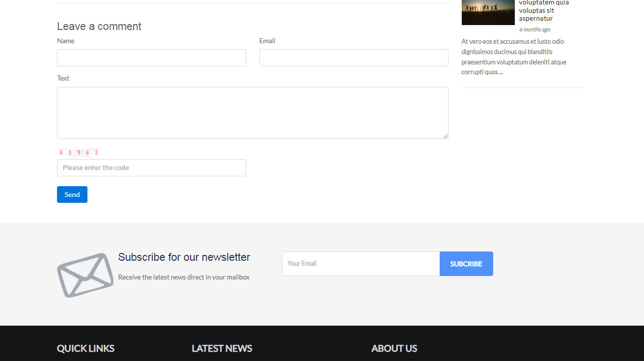The height and width of the screenshot is (361, 644).
Task: Click inside the Text comment box
Action: point(252,113)
